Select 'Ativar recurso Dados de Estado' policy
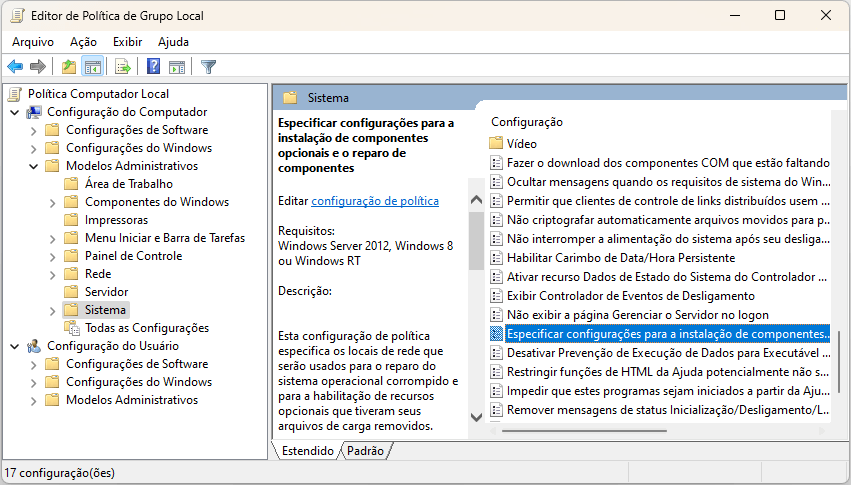Screen dimensions: 851x485 [x=668, y=277]
